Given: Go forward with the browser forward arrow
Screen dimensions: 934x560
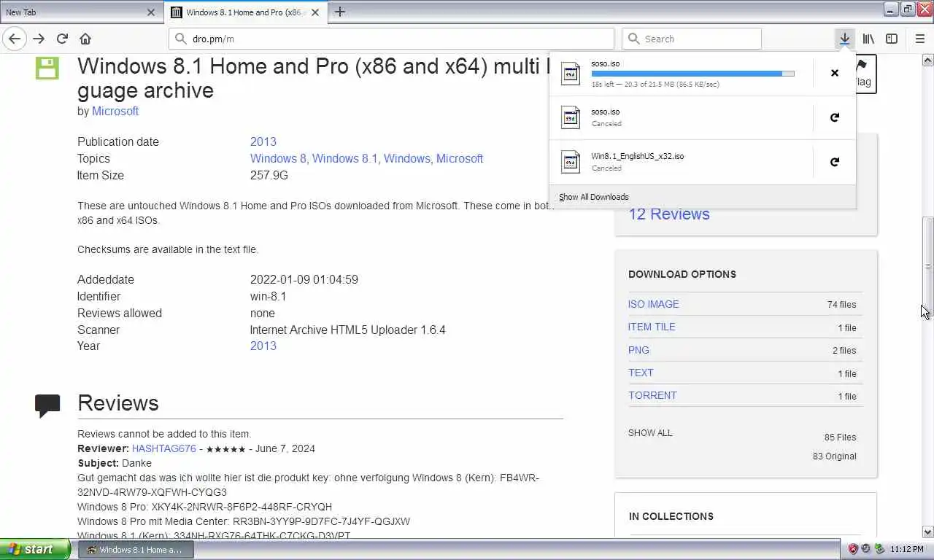Looking at the screenshot, I should [39, 39].
